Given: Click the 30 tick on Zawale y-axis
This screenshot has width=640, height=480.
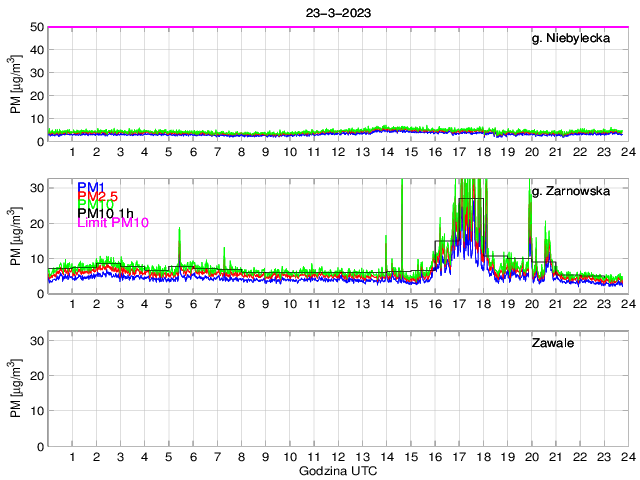Looking at the screenshot, I should click(36, 341).
